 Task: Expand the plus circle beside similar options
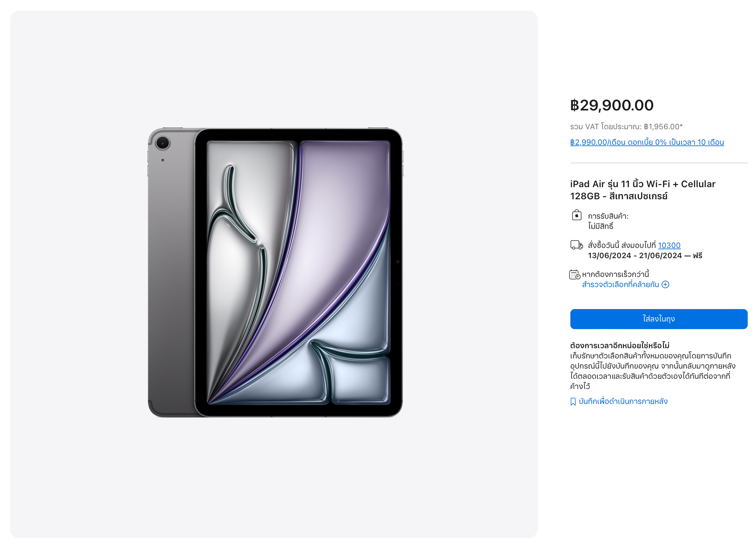click(x=665, y=285)
